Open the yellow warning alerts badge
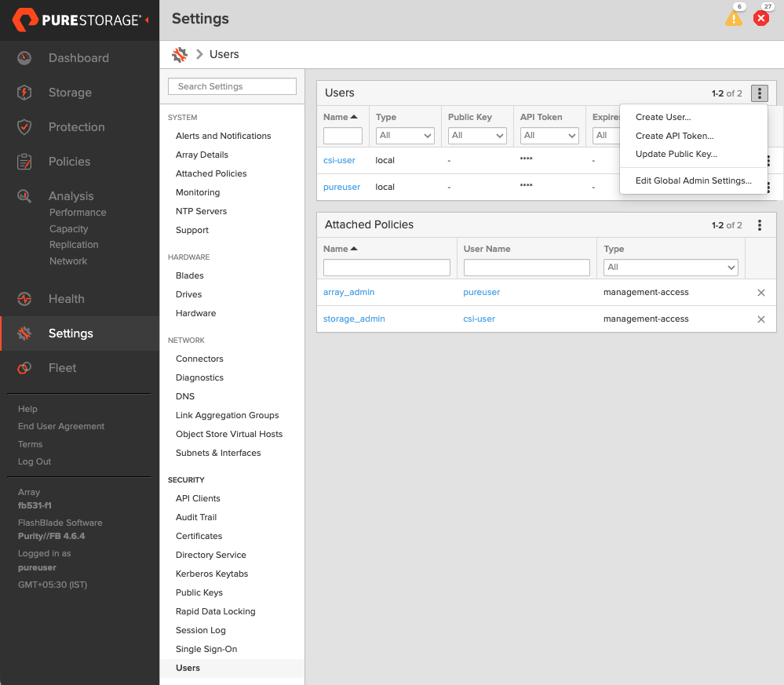784x685 pixels. point(734,17)
